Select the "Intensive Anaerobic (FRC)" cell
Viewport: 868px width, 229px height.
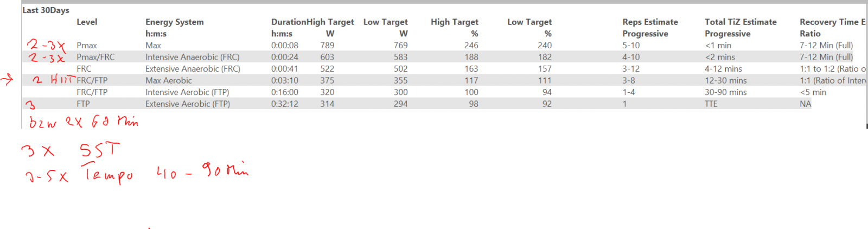tap(192, 57)
